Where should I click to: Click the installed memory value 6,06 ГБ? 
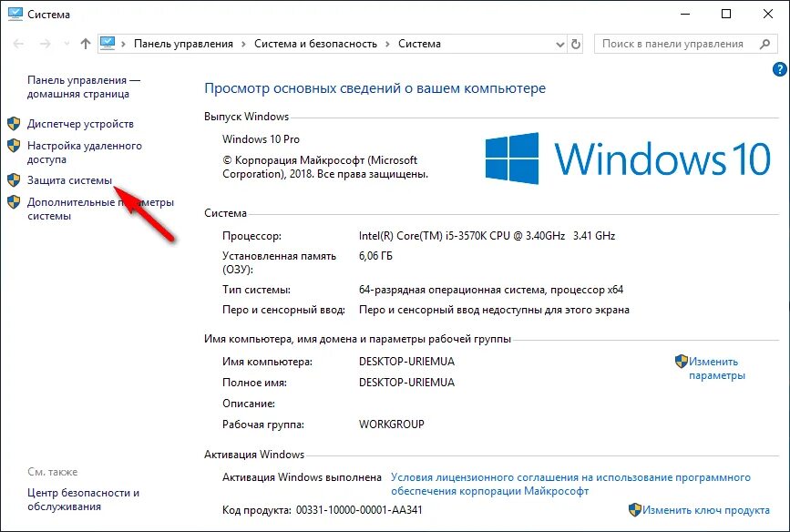point(375,256)
